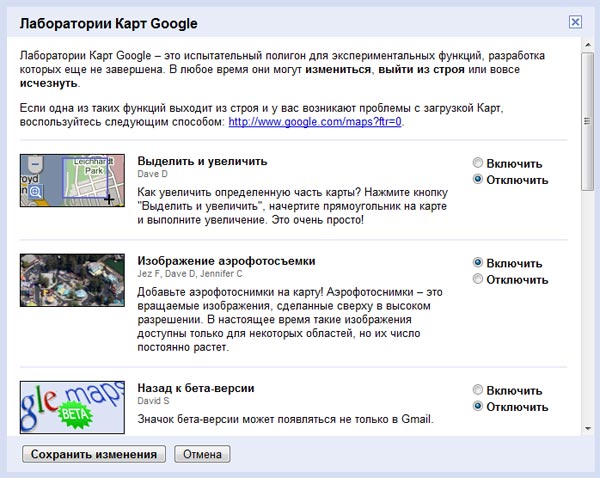Click the aerial photo thumbnail

pyautogui.click(x=72, y=280)
